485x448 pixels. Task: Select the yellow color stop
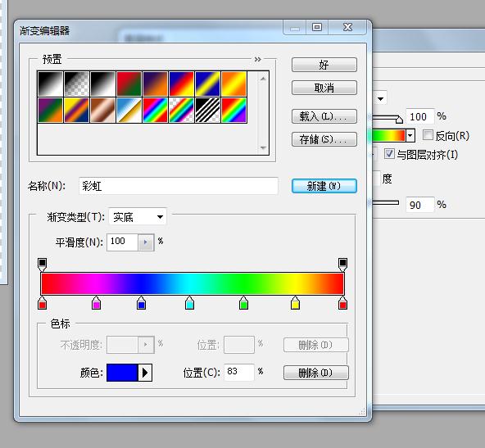tap(295, 303)
